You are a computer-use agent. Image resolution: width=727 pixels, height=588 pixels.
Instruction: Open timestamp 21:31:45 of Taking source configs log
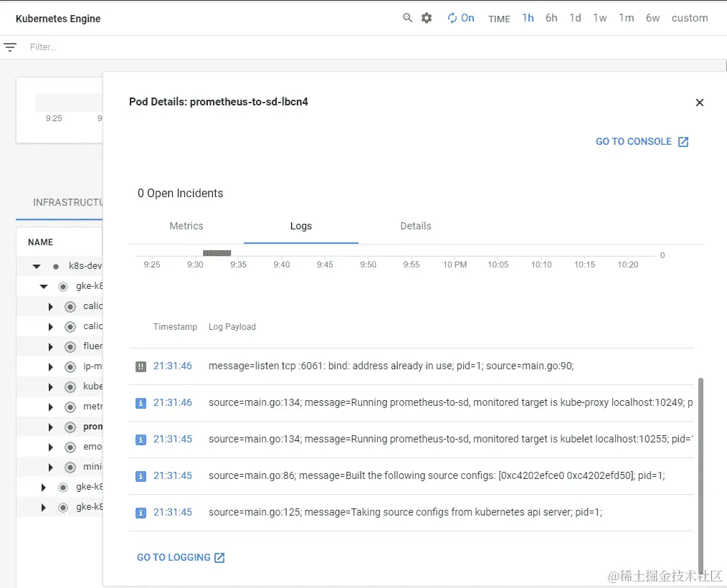pyautogui.click(x=173, y=513)
